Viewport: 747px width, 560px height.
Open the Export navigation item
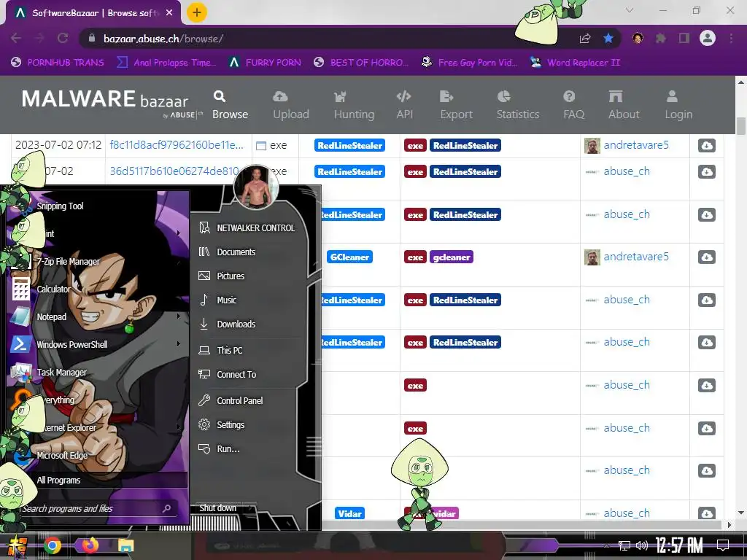coord(456,105)
